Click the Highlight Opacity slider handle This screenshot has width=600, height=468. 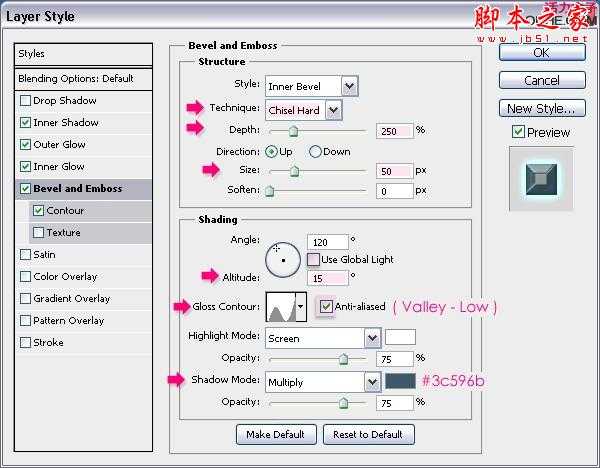pyautogui.click(x=344, y=359)
